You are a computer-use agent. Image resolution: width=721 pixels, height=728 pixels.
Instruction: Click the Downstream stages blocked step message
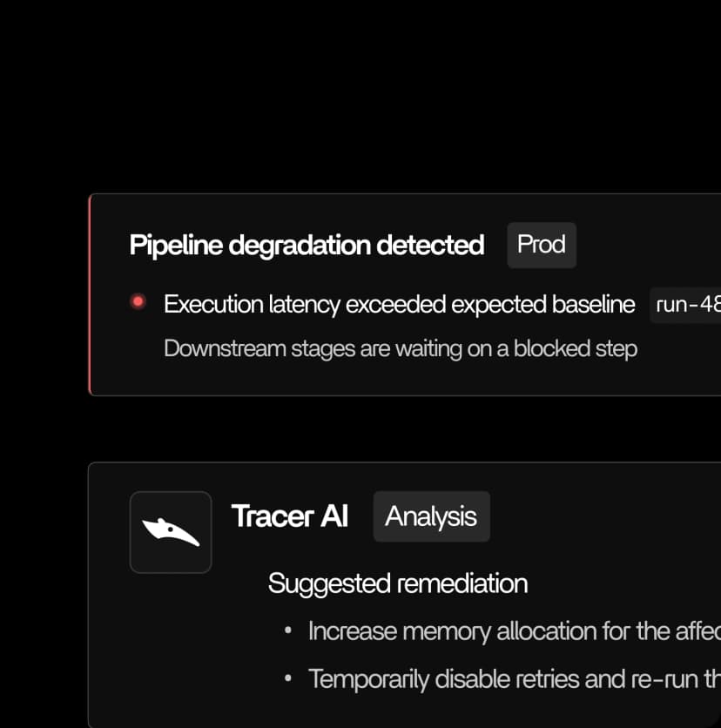(x=400, y=348)
